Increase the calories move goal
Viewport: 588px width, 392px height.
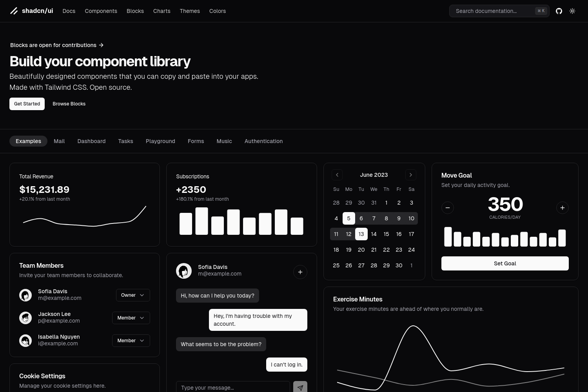[x=563, y=208]
